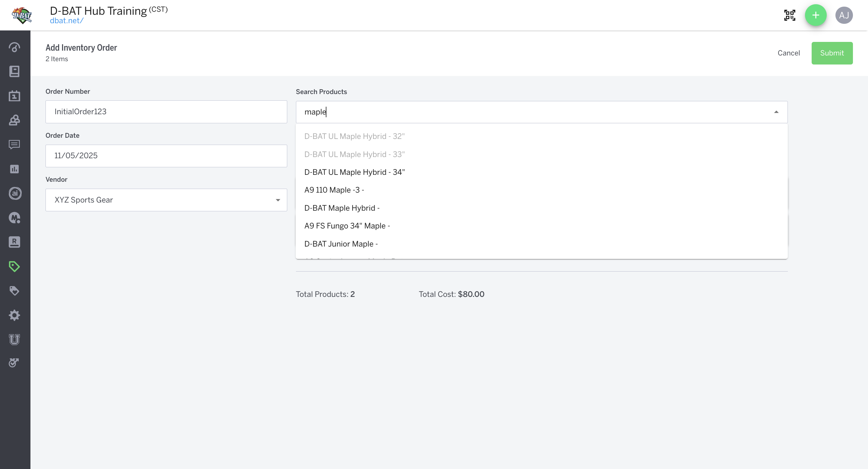Open the dashboard gauge icon in sidebar

(x=14, y=47)
